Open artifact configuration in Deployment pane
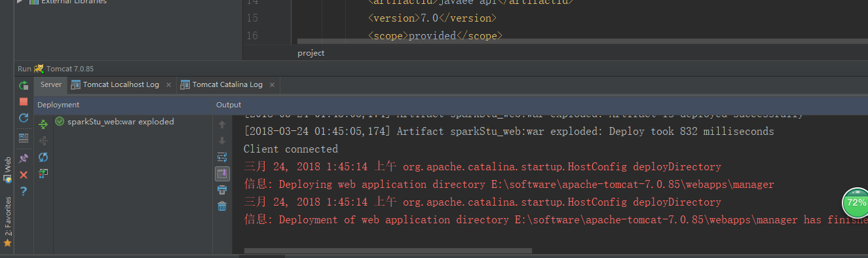This screenshot has width=868, height=258. click(x=43, y=174)
